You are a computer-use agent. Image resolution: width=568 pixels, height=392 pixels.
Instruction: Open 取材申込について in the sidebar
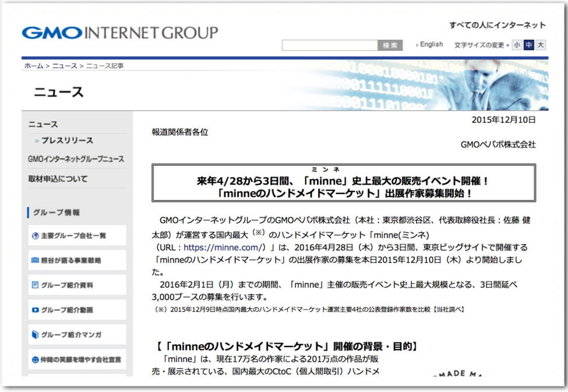[x=58, y=179]
